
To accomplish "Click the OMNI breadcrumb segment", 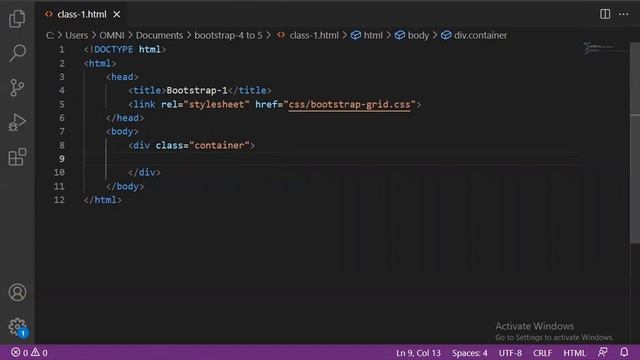I will coord(112,36).
